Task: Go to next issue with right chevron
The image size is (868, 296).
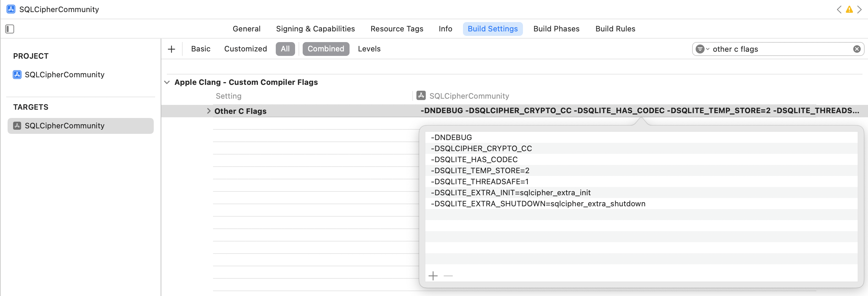Action: (x=859, y=9)
